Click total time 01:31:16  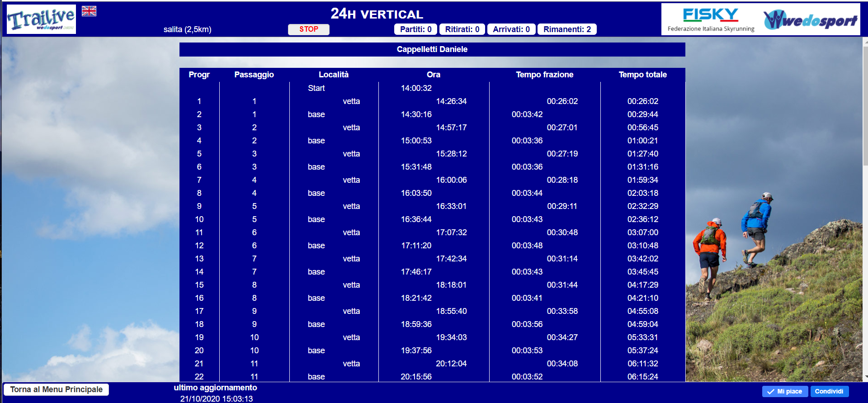[643, 167]
